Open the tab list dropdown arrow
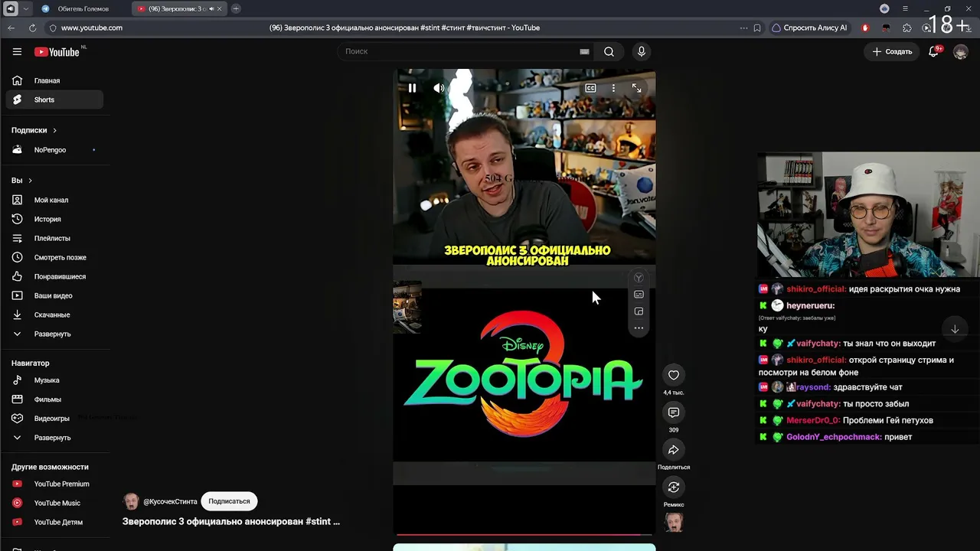This screenshot has height=551, width=980. (x=26, y=8)
